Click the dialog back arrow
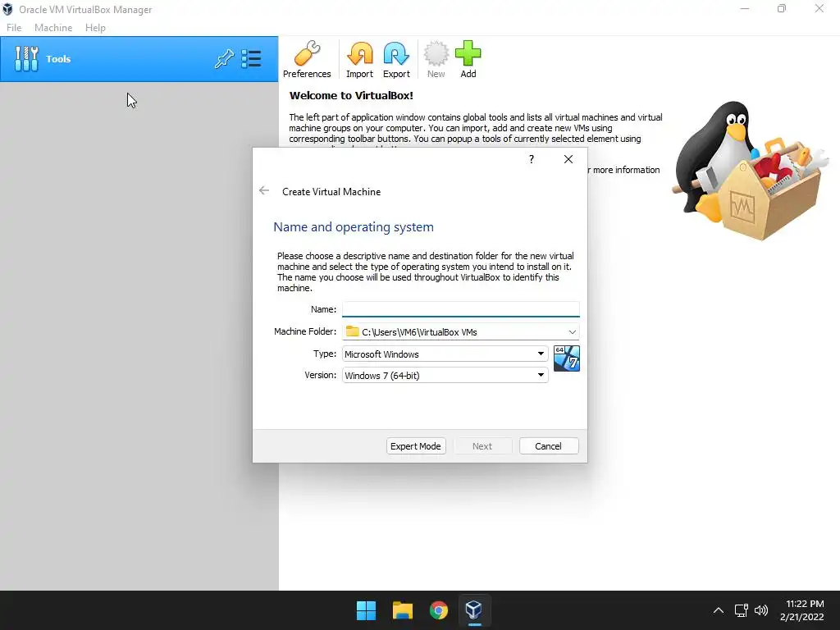Screen dimensions: 840x630 [x=264, y=190]
